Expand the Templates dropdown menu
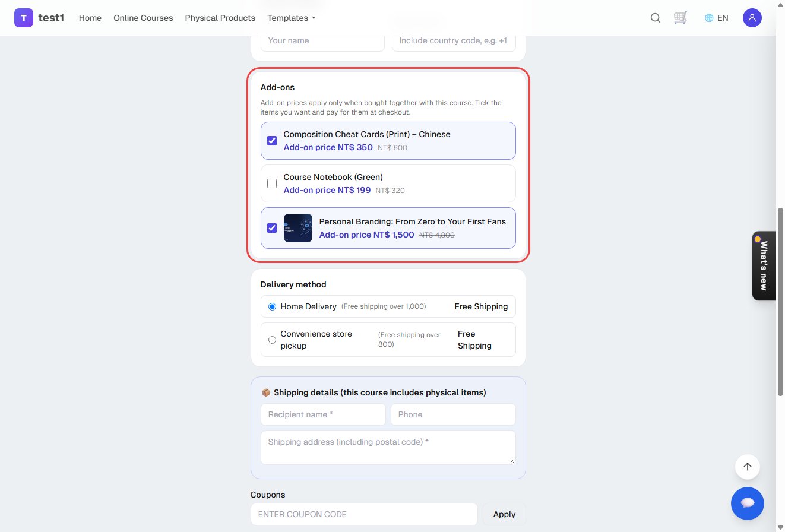 [291, 18]
